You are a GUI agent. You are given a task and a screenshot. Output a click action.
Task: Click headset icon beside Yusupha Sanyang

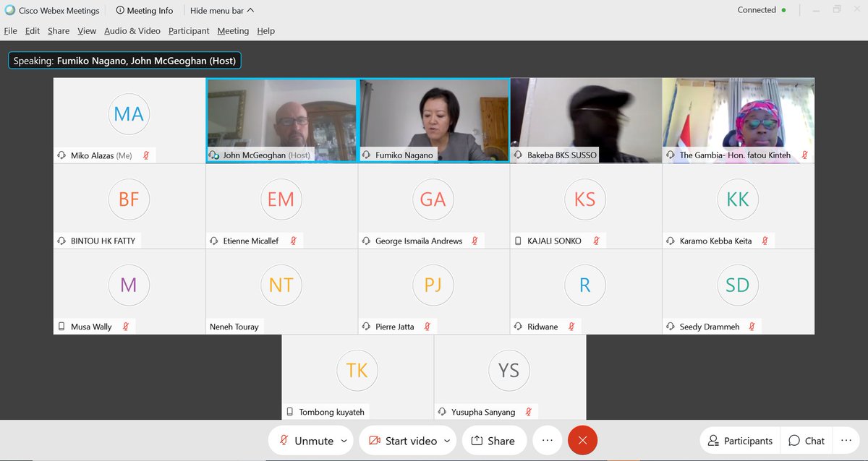point(443,412)
